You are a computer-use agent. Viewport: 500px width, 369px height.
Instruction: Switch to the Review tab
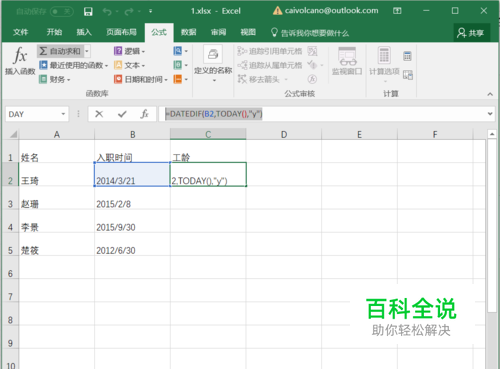(x=218, y=32)
